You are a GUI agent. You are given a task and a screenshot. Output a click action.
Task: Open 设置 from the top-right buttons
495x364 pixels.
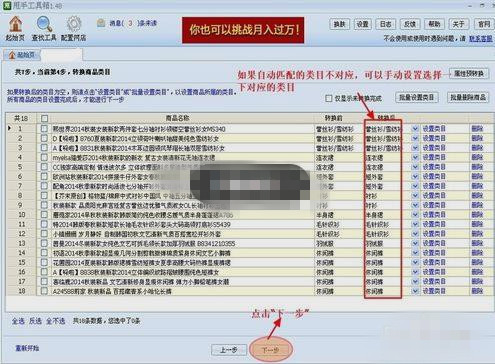click(362, 24)
